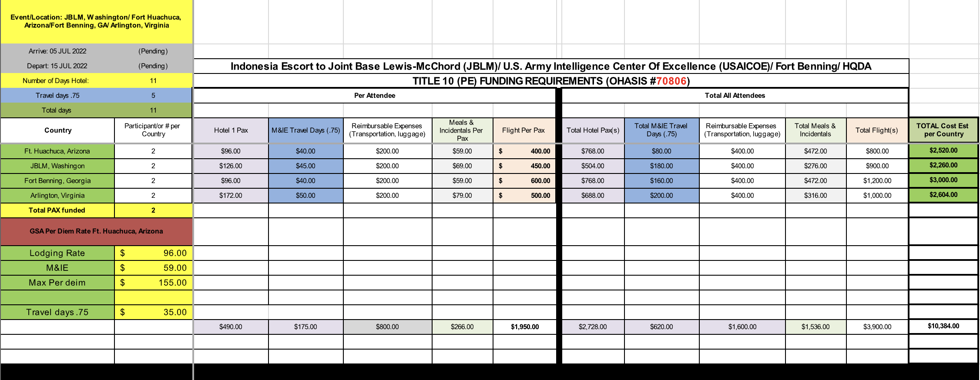Click JBLM hotel rate cell $126.00

(231, 166)
